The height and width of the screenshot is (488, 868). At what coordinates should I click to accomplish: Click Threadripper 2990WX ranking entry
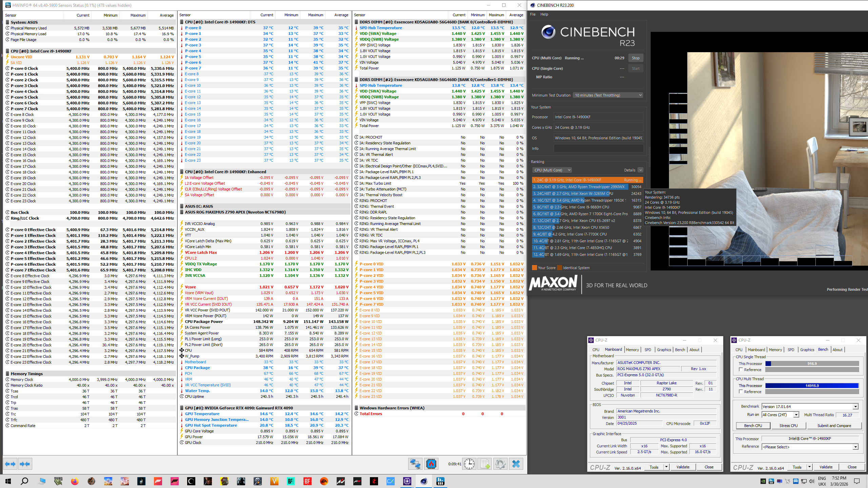pyautogui.click(x=588, y=187)
